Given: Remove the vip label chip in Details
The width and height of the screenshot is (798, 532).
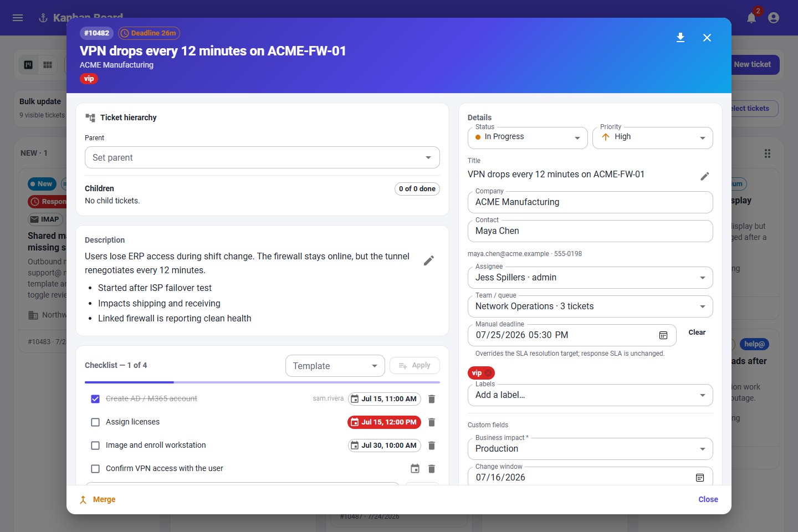Looking at the screenshot, I should point(488,373).
